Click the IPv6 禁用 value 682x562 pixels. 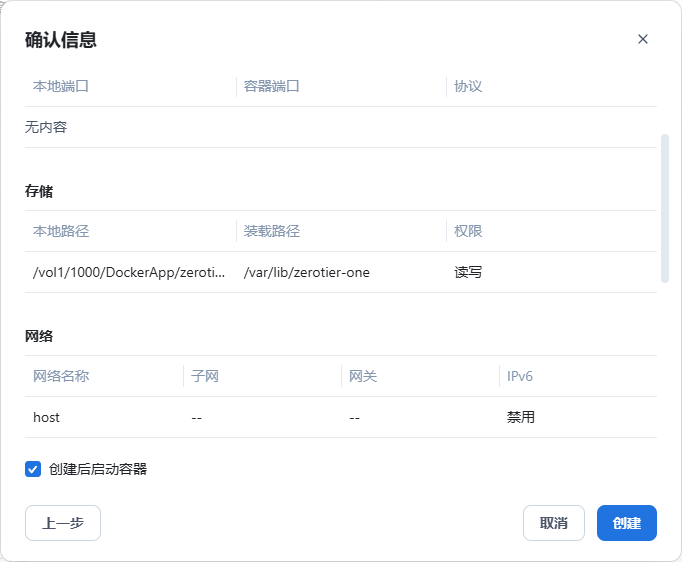pyautogui.click(x=521, y=417)
